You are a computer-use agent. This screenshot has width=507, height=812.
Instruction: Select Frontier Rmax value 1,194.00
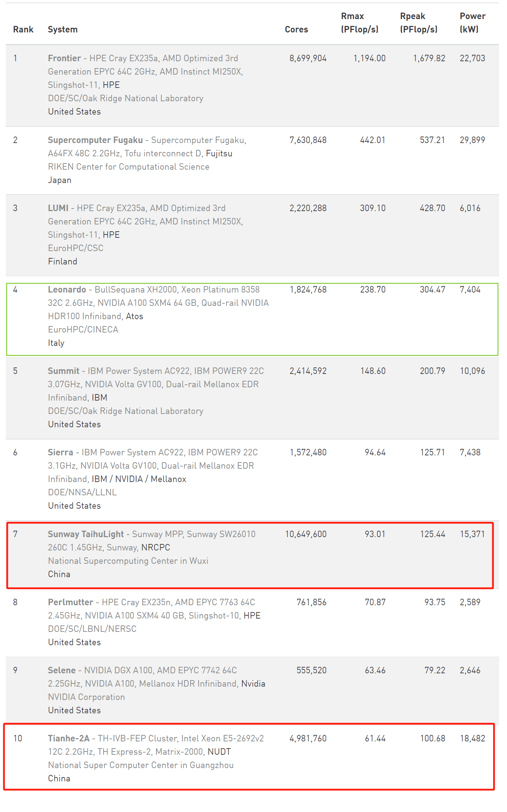(x=369, y=58)
